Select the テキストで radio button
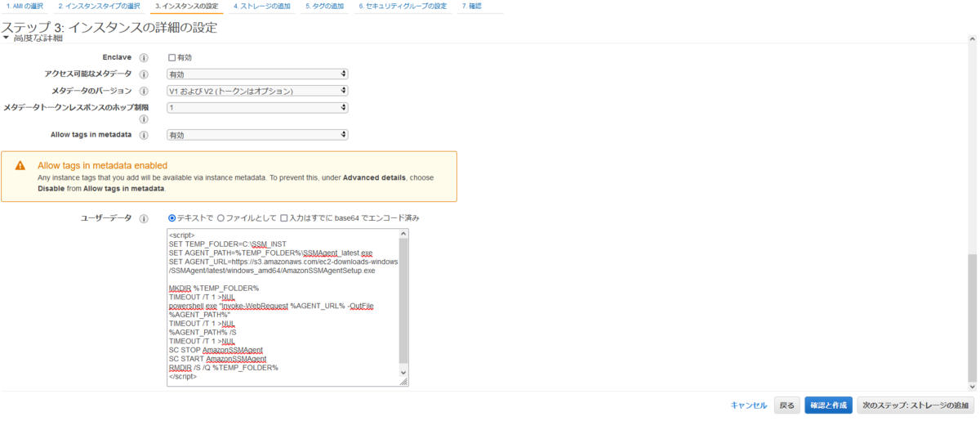The height and width of the screenshot is (421, 980). 171,218
